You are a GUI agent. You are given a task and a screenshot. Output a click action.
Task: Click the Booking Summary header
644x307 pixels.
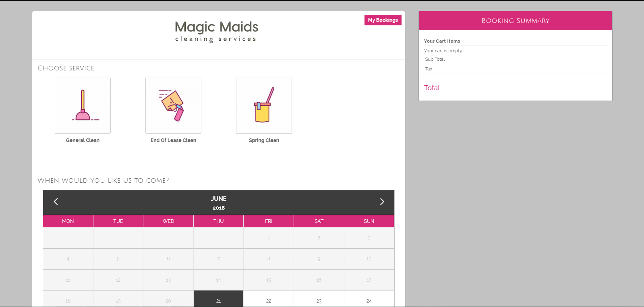click(516, 21)
